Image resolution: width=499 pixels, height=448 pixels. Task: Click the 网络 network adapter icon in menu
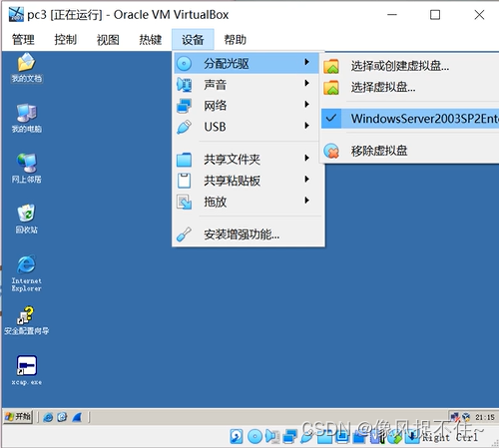[184, 106]
